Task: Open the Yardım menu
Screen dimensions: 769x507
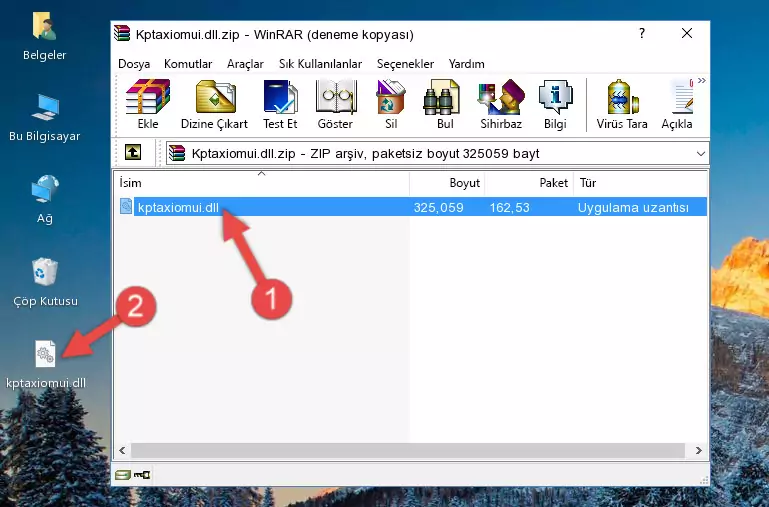Action: tap(466, 64)
